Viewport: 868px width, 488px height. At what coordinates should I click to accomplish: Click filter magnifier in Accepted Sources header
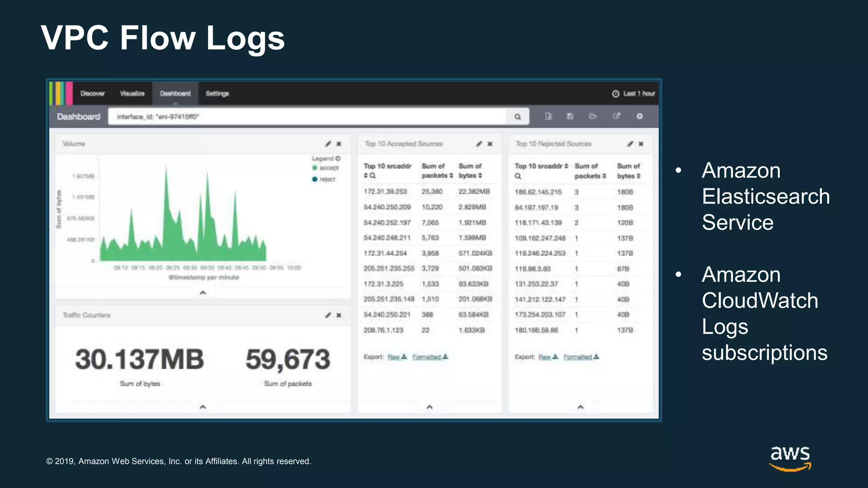(373, 176)
